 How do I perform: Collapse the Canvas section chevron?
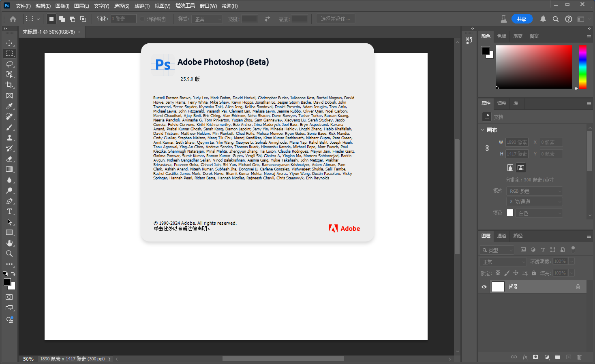(x=482, y=130)
